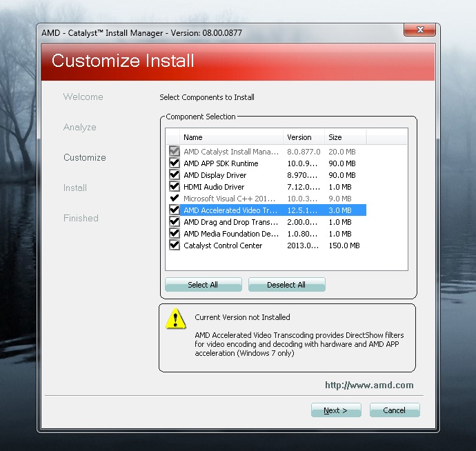The height and width of the screenshot is (451, 476).
Task: Click the 20.0 MB size value
Action: (341, 152)
